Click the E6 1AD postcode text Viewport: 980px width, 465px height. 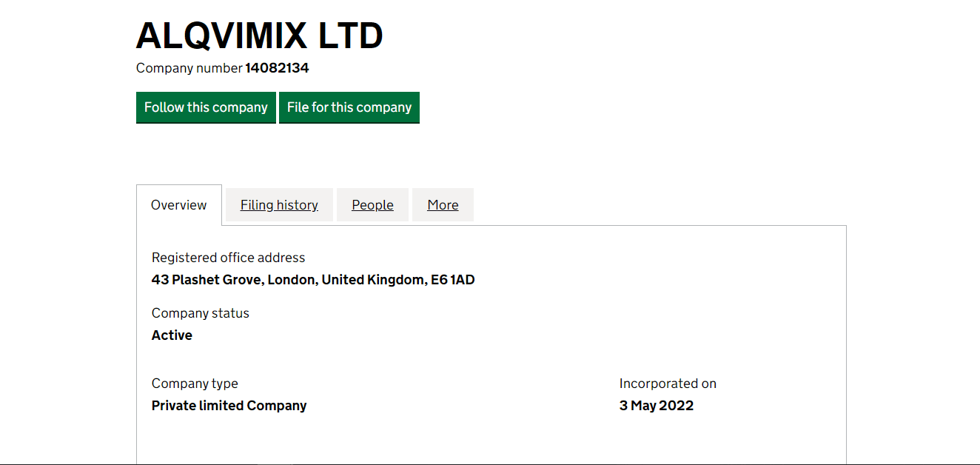(x=453, y=280)
